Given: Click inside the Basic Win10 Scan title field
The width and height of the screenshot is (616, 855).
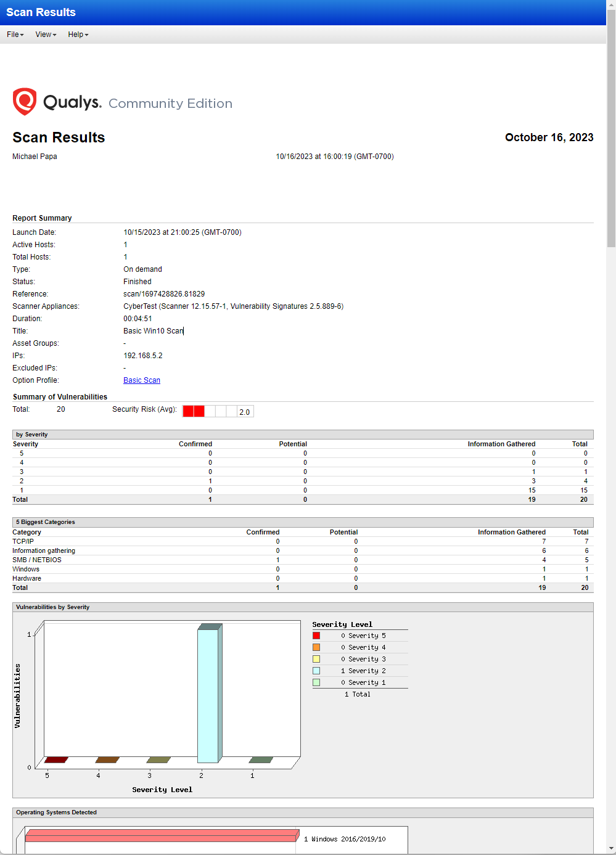Looking at the screenshot, I should click(153, 330).
